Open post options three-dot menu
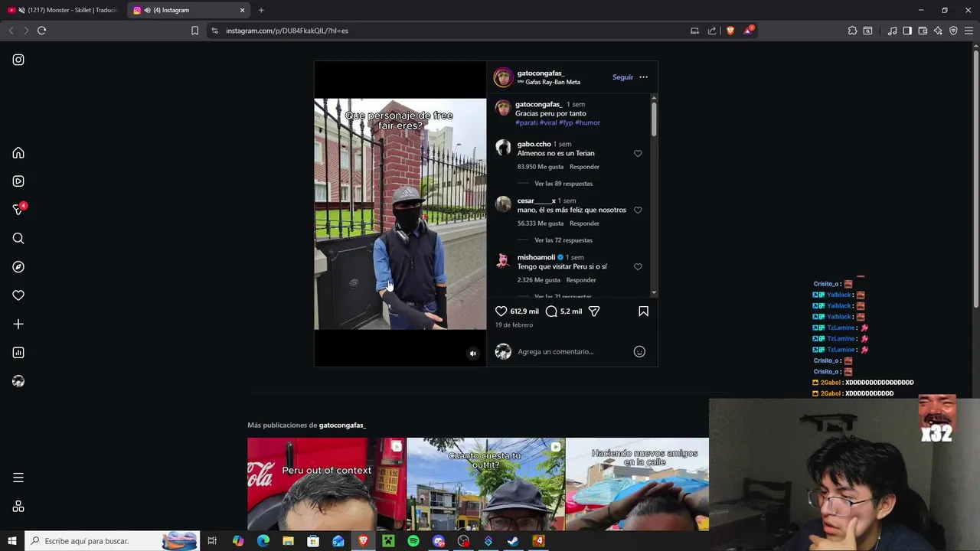Viewport: 980px width, 551px height. coord(643,77)
